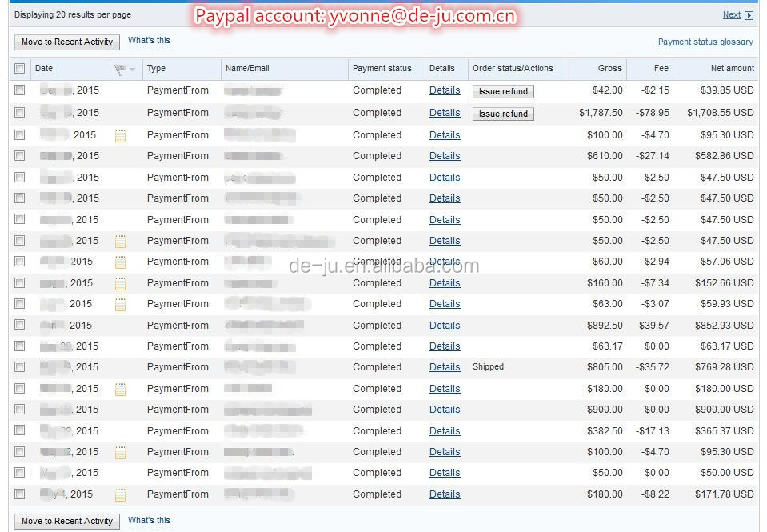View Details of the $900.00 payment

click(445, 410)
